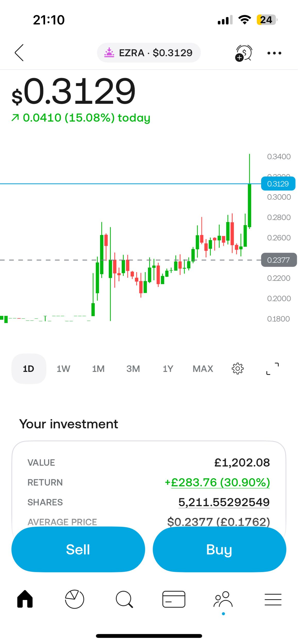Screen dimensions: 298x644
Task: Open the portfolio pie chart icon
Action: click(x=74, y=599)
